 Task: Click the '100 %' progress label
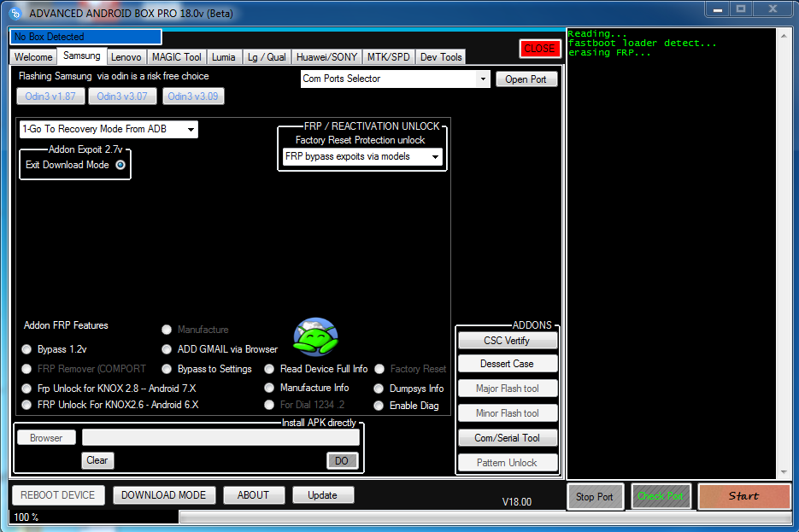pyautogui.click(x=26, y=517)
